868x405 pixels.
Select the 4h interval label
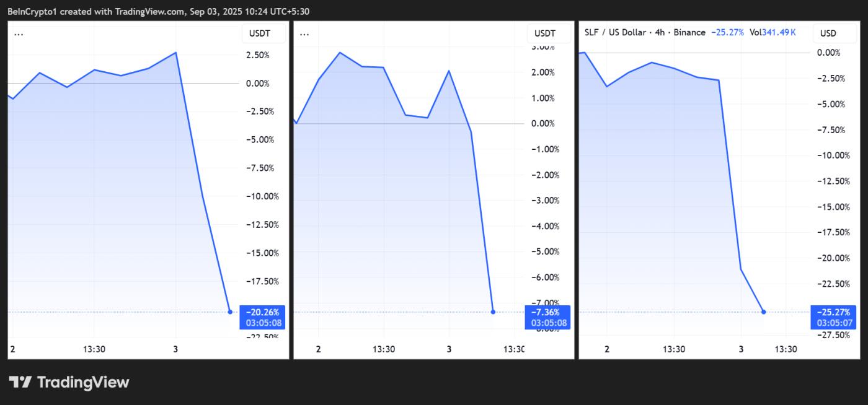coord(662,32)
